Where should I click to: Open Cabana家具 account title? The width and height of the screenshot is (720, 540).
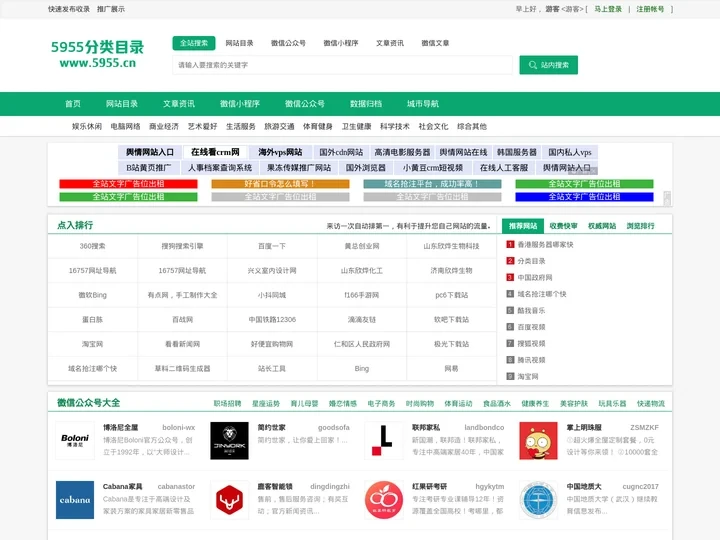click(122, 486)
